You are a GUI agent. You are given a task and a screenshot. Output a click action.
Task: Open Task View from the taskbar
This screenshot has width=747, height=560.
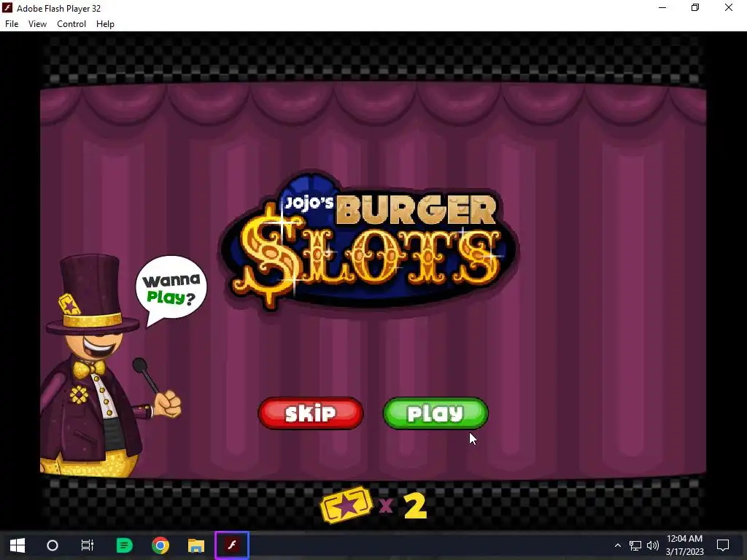tap(88, 545)
